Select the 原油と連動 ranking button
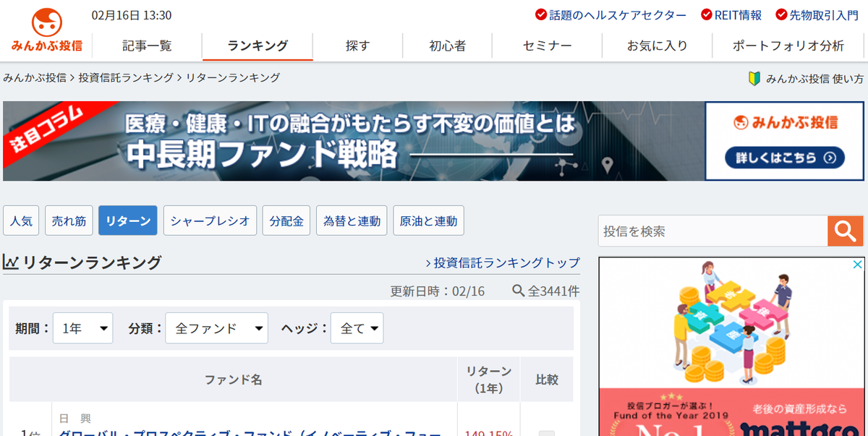This screenshot has height=436, width=868. pyautogui.click(x=428, y=221)
